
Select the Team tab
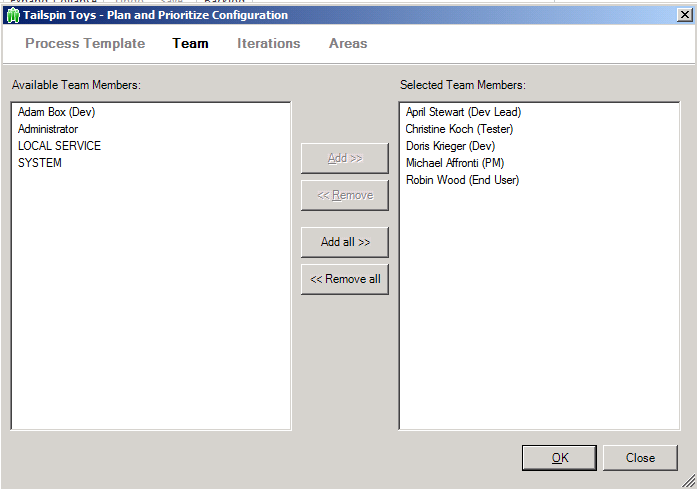[190, 44]
